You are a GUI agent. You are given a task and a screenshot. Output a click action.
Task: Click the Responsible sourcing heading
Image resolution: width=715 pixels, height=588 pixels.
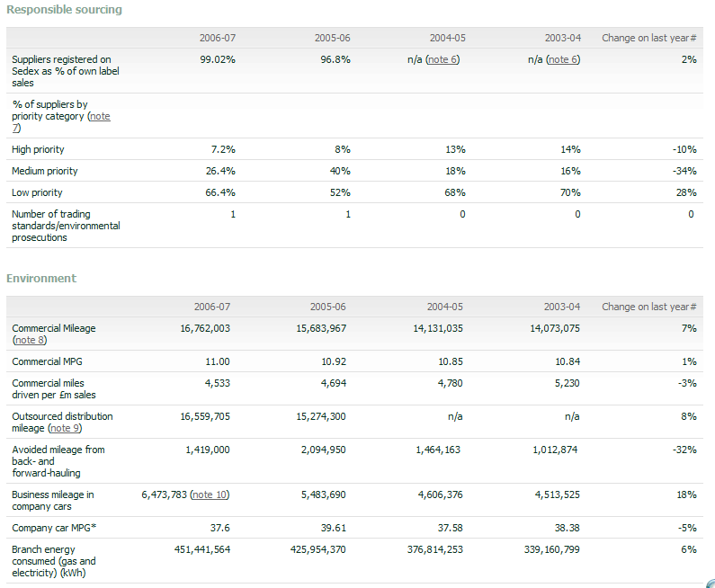click(x=64, y=9)
